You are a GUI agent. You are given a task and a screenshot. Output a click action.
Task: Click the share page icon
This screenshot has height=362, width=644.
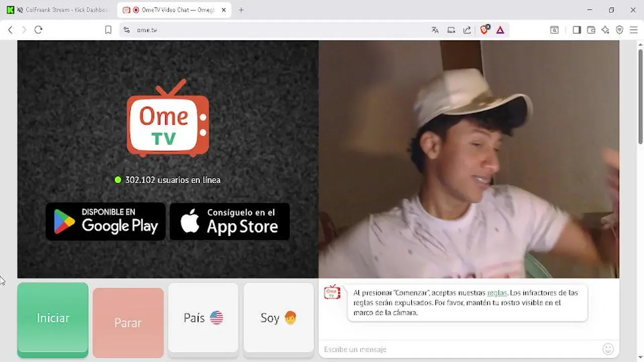click(x=467, y=30)
